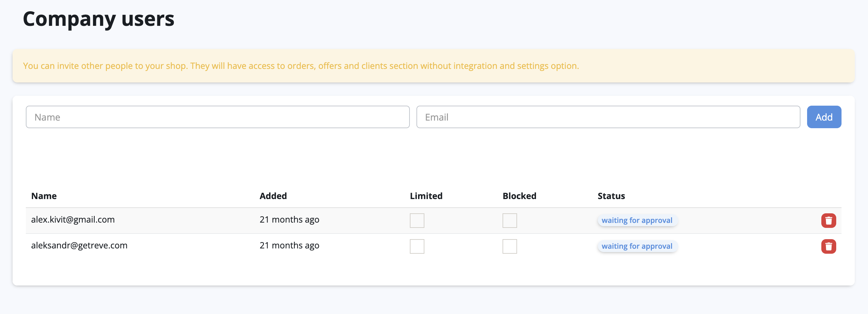Screen dimensions: 868x314
Task: Click alex.kivit's waiting for approval badge
Action: tap(637, 220)
